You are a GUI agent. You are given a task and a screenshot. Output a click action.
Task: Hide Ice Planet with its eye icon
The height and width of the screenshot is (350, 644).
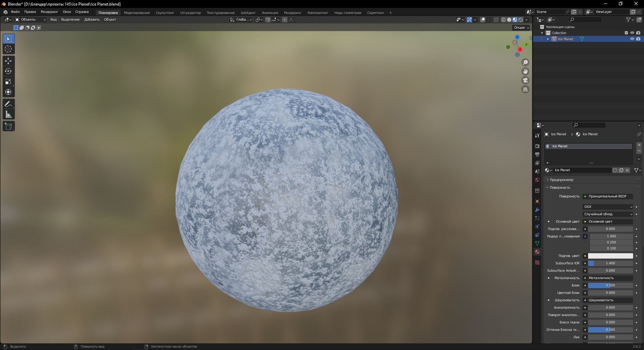pyautogui.click(x=632, y=39)
